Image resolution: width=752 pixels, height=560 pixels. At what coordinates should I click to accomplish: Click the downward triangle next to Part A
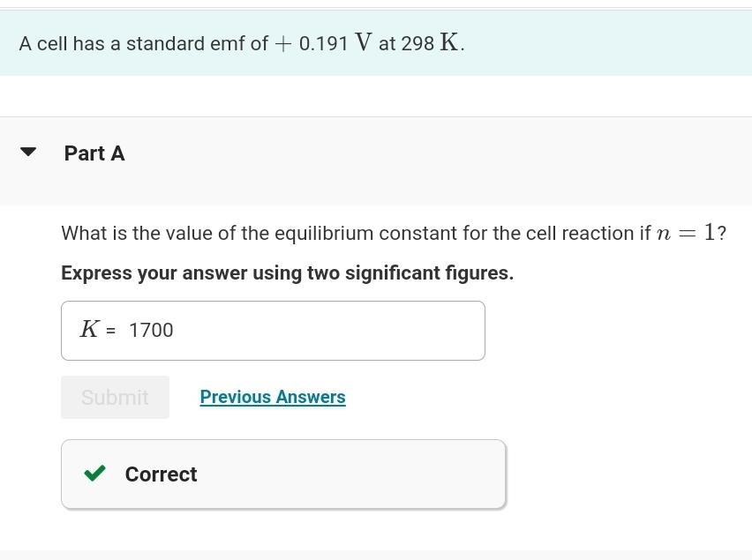pyautogui.click(x=29, y=151)
